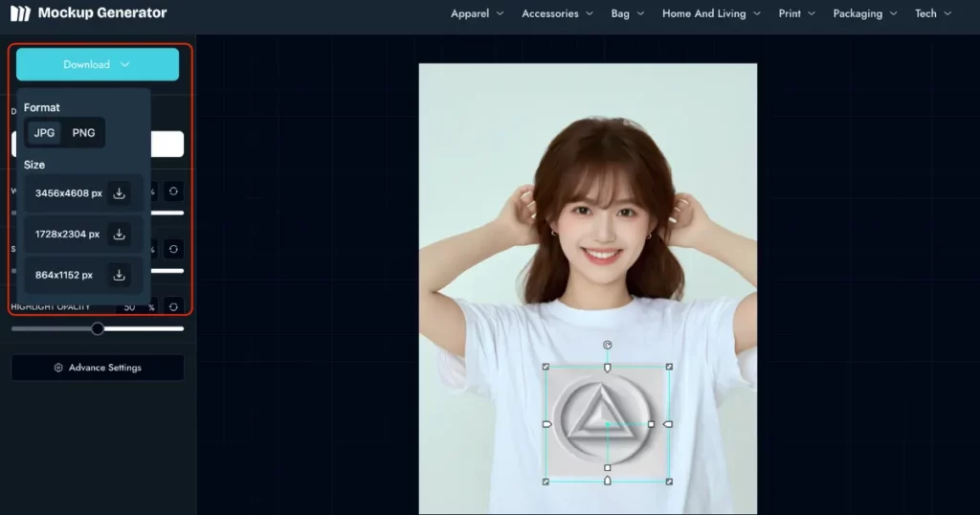Image resolution: width=980 pixels, height=515 pixels.
Task: Click the rotate handle above the design
Action: coord(608,345)
